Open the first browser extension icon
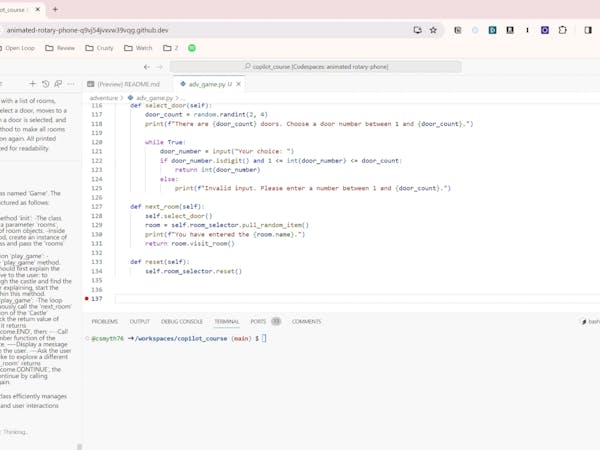The image size is (600, 450). pos(458,30)
